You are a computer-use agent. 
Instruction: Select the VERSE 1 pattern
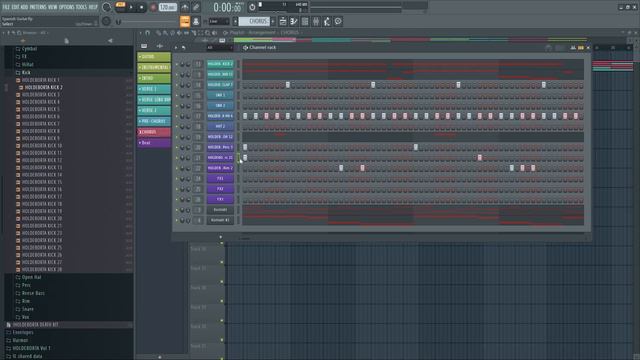pyautogui.click(x=154, y=89)
